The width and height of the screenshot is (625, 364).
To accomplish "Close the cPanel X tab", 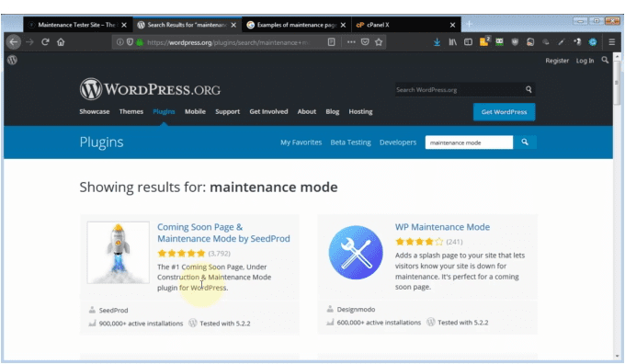I will pos(452,25).
